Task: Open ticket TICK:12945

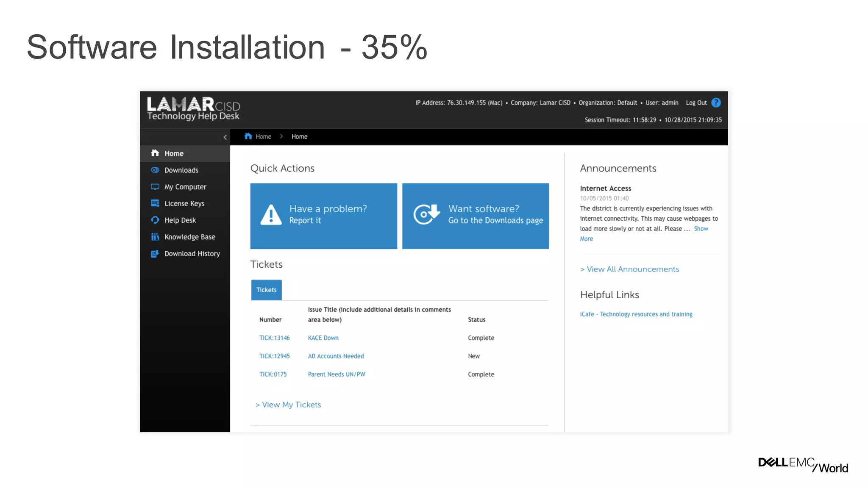Action: (275, 356)
